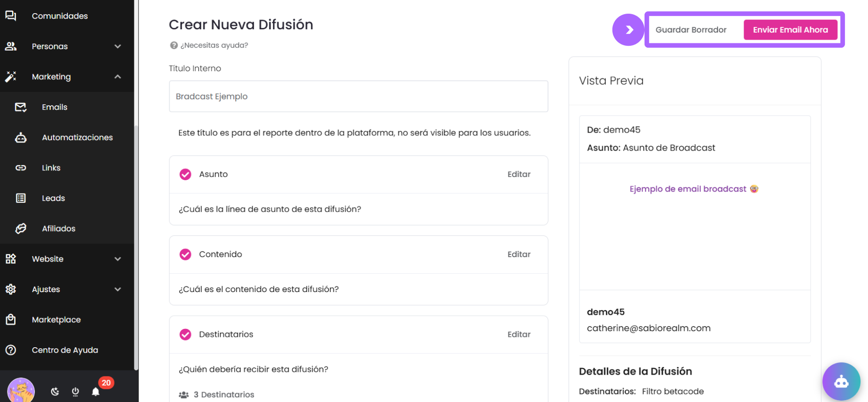
Task: Click Editar next to Contenido
Action: coord(519,254)
